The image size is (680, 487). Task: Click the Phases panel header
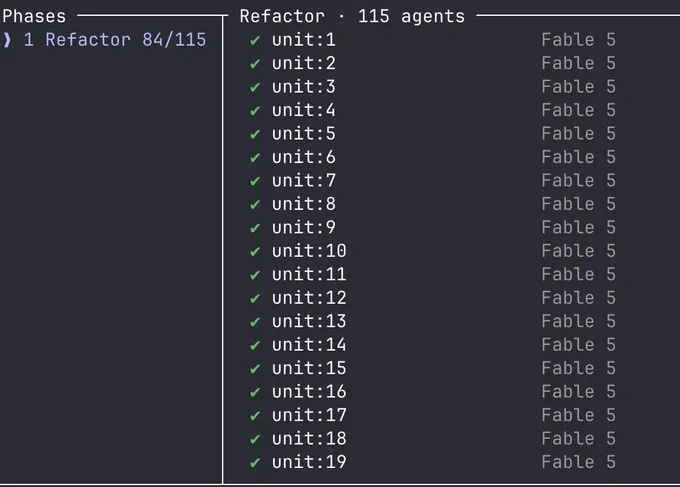(34, 16)
